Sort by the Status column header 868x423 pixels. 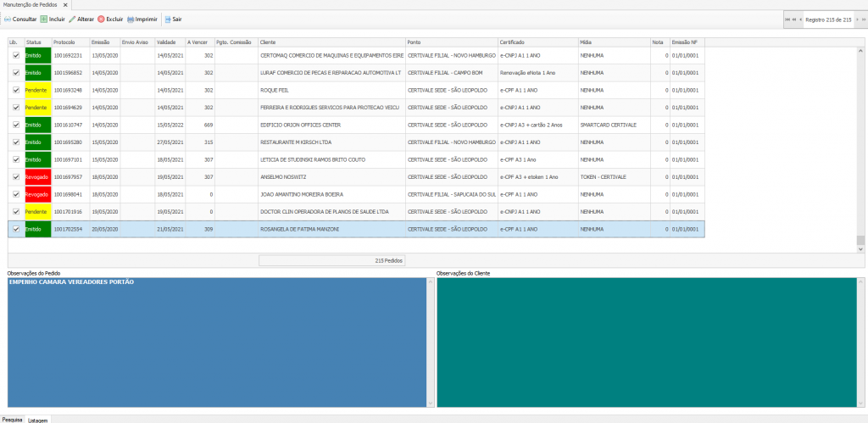(x=33, y=42)
